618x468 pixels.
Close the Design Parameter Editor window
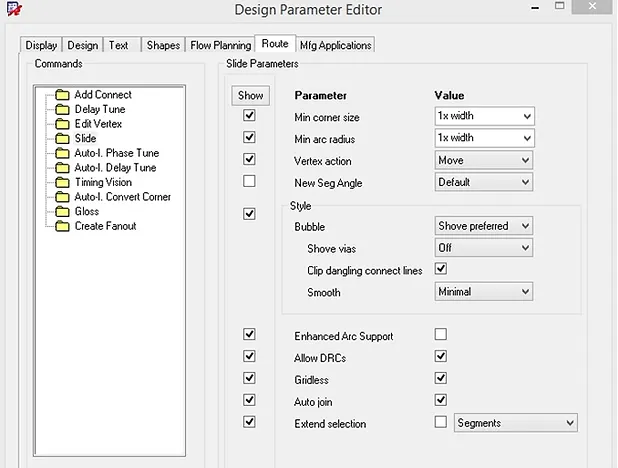592,7
